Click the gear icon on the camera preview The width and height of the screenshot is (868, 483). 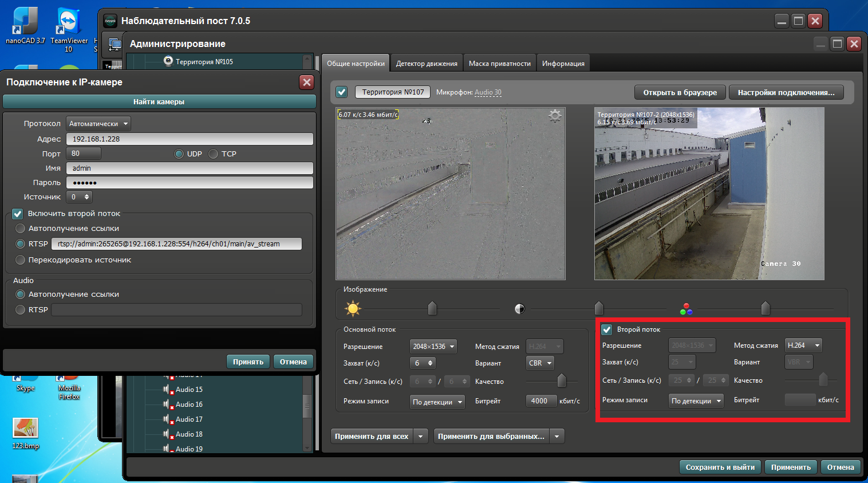point(554,116)
